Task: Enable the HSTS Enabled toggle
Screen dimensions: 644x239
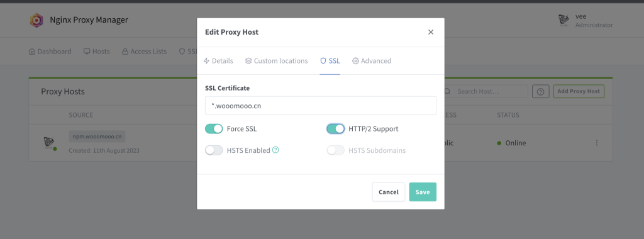Action: click(214, 150)
